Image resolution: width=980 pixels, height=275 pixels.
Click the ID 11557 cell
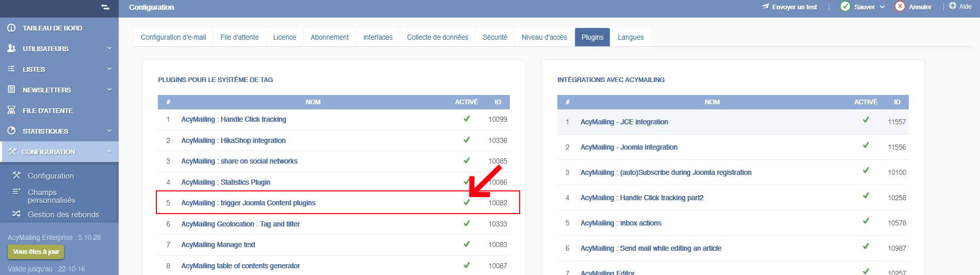(897, 122)
